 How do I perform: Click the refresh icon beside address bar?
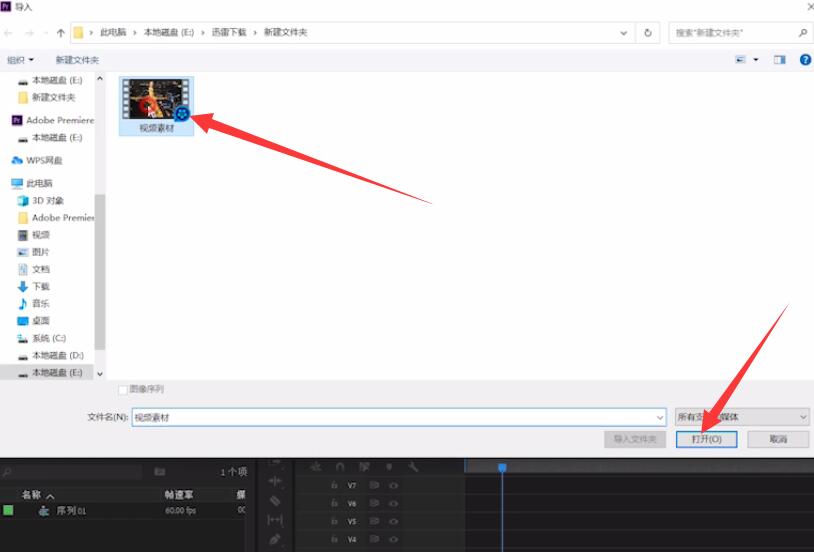click(x=649, y=33)
